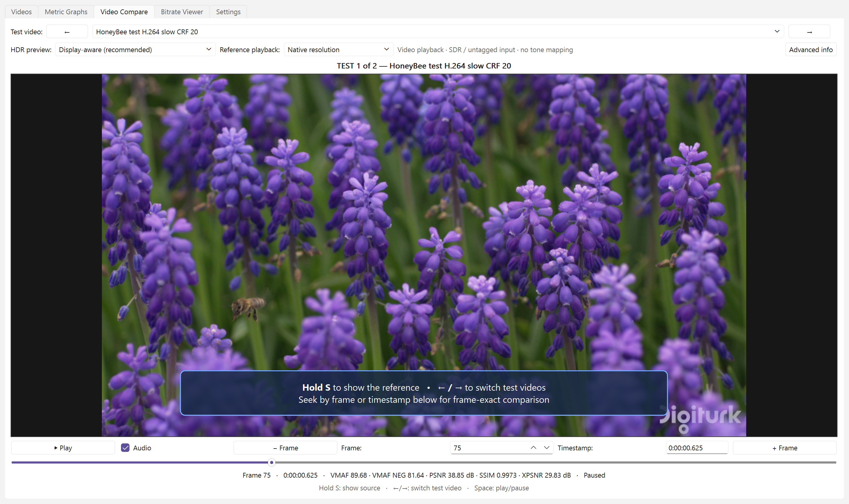Switch to the Videos tab

point(22,12)
